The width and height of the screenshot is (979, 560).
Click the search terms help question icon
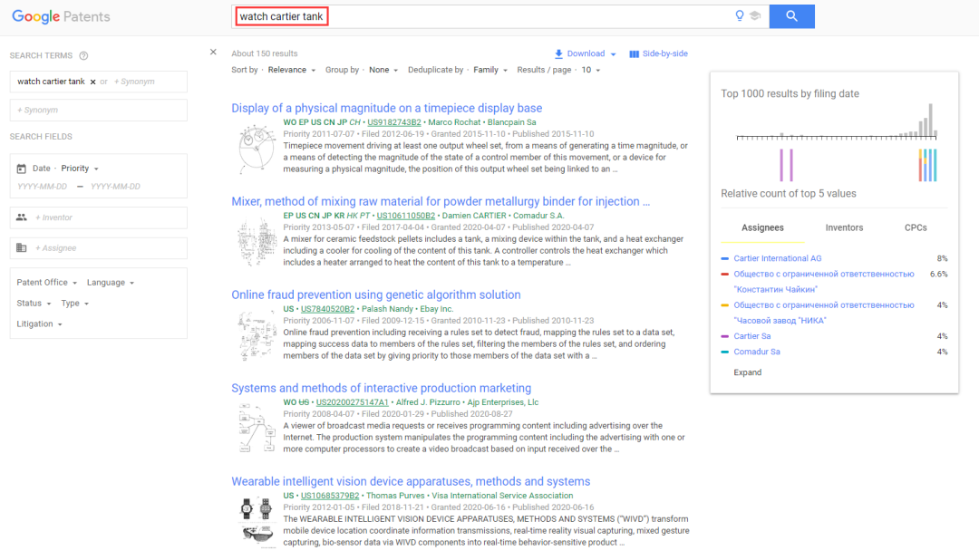[x=83, y=55]
